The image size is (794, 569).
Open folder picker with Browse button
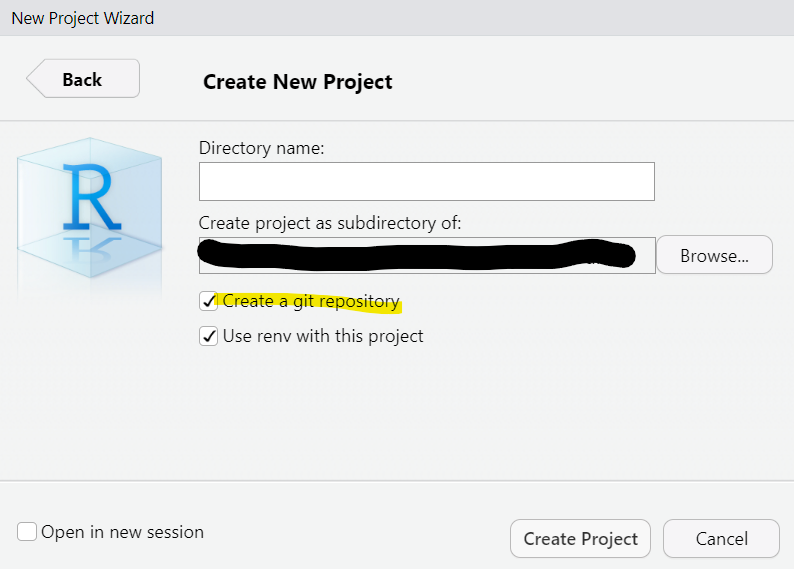click(x=714, y=255)
